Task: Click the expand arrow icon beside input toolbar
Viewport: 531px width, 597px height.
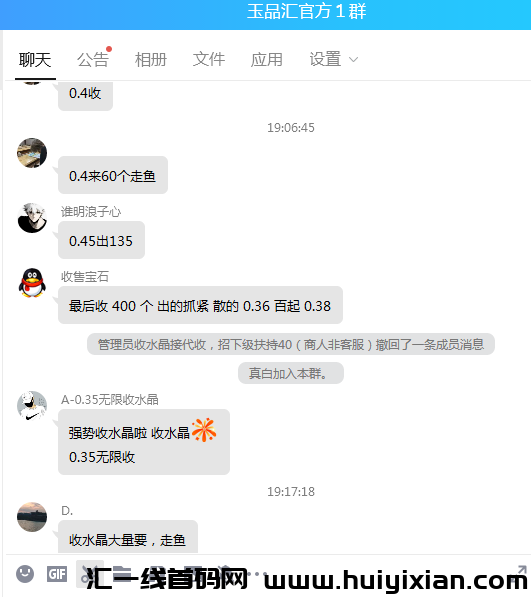Action: pos(521,570)
